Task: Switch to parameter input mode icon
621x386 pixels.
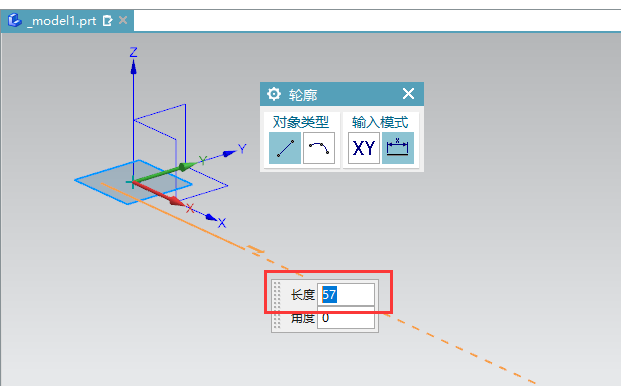Action: 398,148
